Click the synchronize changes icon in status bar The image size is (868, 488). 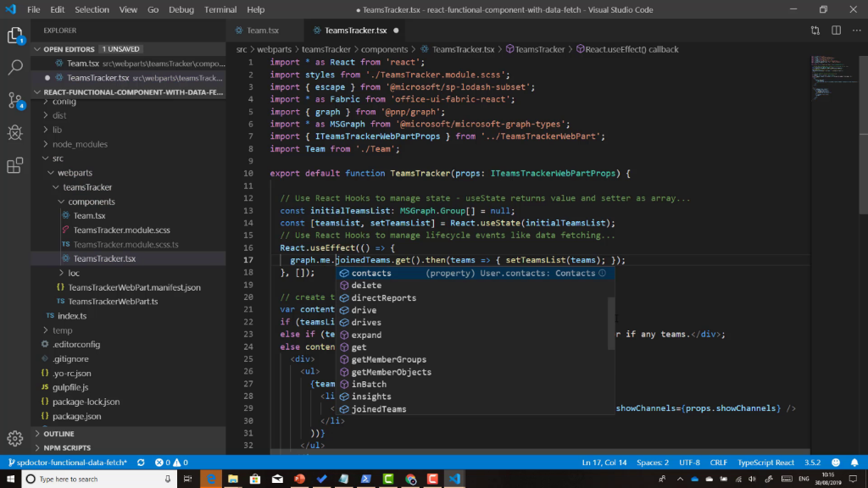click(x=141, y=463)
